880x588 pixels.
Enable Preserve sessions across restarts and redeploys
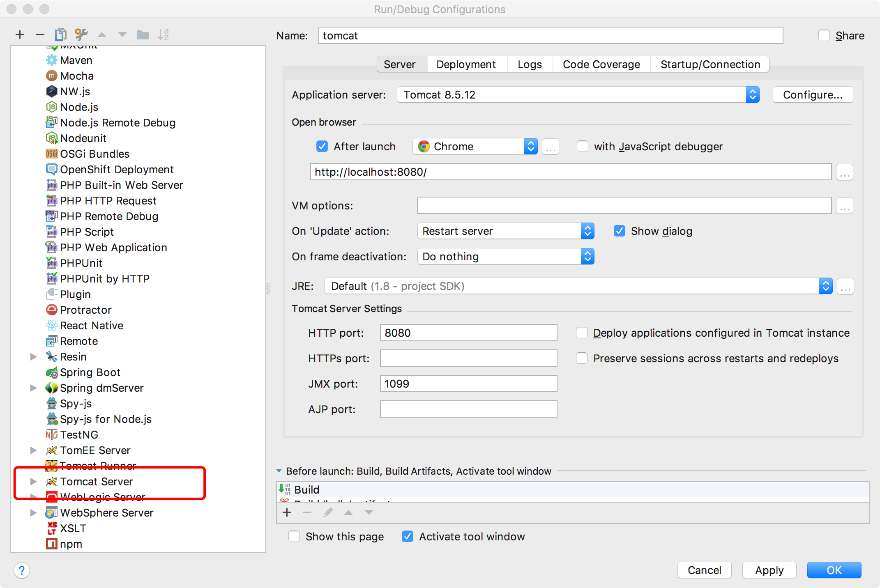coord(582,358)
